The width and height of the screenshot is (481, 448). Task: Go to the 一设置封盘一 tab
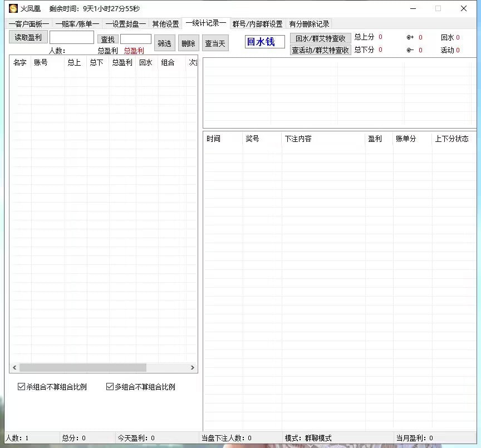125,24
